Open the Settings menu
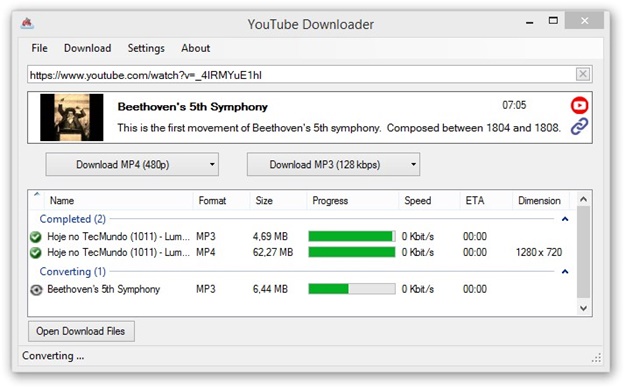Image resolution: width=625 pixels, height=389 pixels. tap(146, 48)
